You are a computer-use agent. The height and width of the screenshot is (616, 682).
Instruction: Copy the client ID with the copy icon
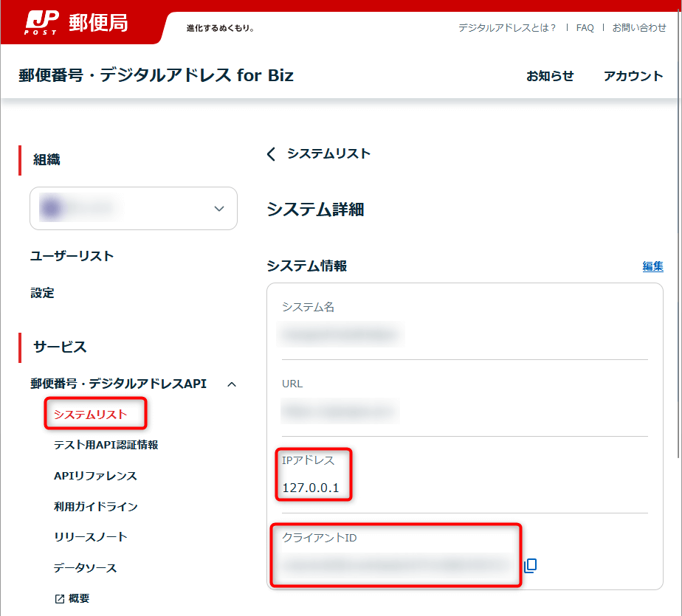click(x=530, y=566)
